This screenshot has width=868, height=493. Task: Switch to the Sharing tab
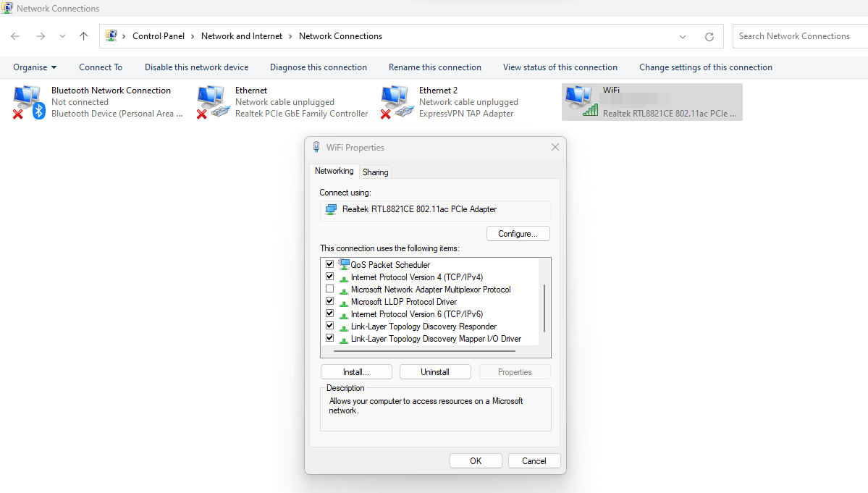pyautogui.click(x=375, y=172)
